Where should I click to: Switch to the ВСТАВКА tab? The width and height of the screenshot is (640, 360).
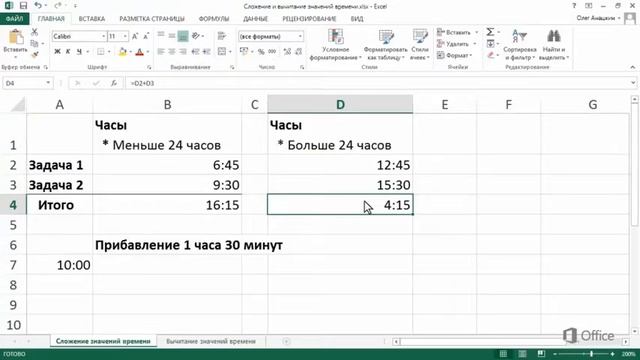(x=92, y=19)
